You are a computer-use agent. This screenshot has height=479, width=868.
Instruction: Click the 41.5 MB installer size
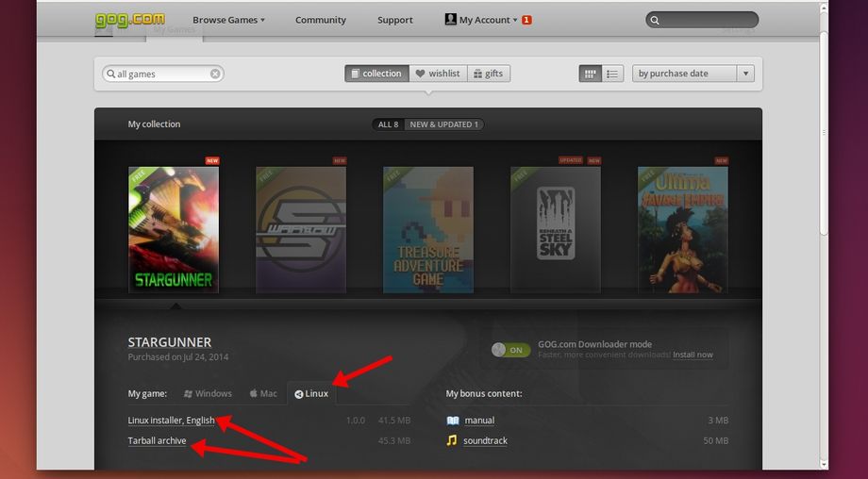click(394, 421)
